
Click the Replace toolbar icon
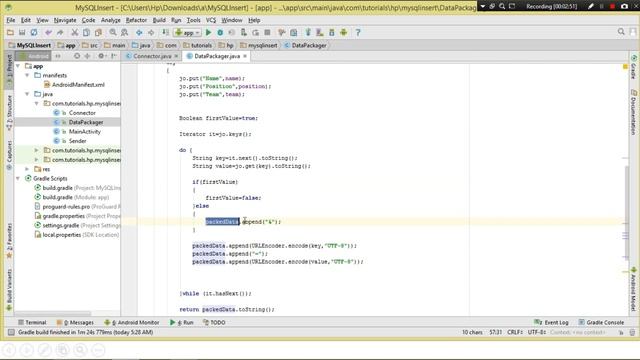[x=124, y=32]
